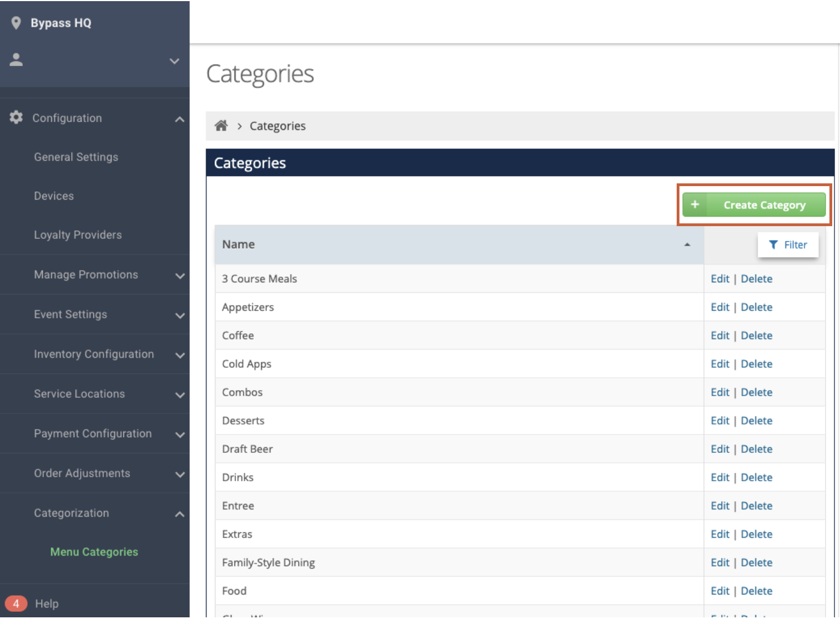Expand Inventory Configuration chevron
This screenshot has height=619, width=840.
tap(179, 355)
